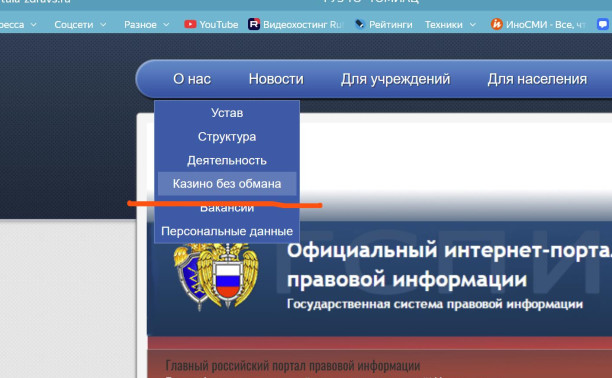The image size is (612, 378).
Task: Open the О нас menu
Action: pos(192,79)
